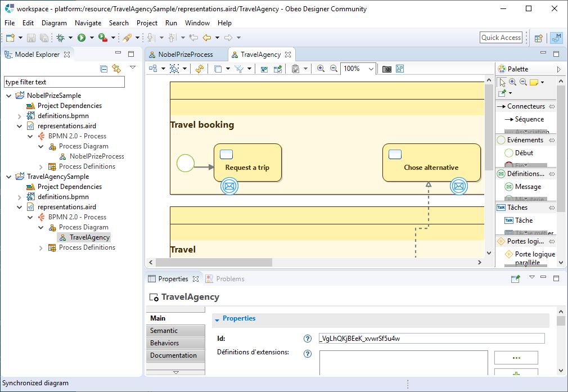Toggle pin of Evénements palette drawer
The image size is (568, 392).
point(552,140)
